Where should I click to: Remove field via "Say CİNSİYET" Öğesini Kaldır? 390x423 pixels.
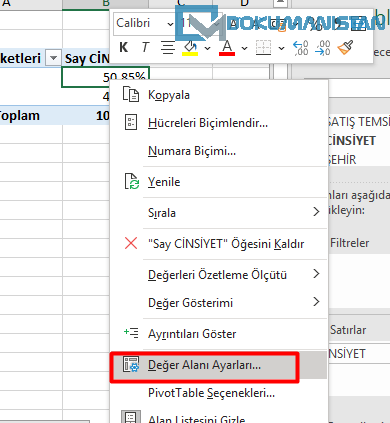click(219, 244)
